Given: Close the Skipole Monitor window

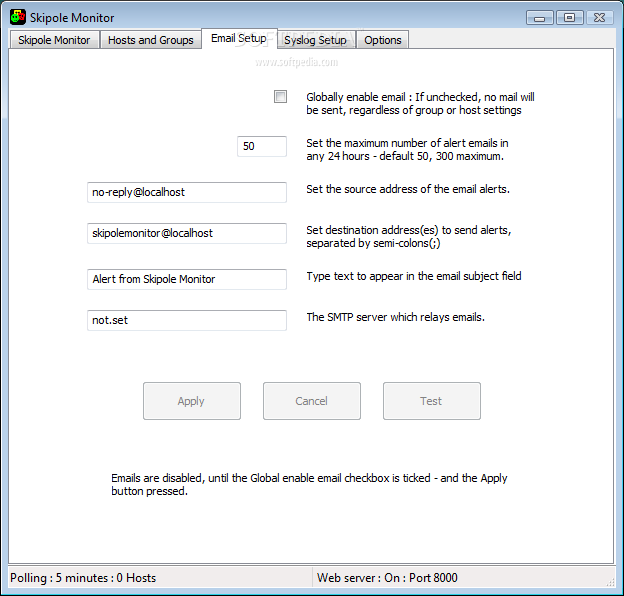Looking at the screenshot, I should point(599,18).
